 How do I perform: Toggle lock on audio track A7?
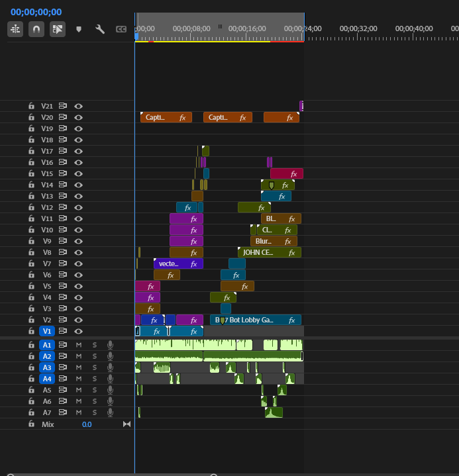31,412
